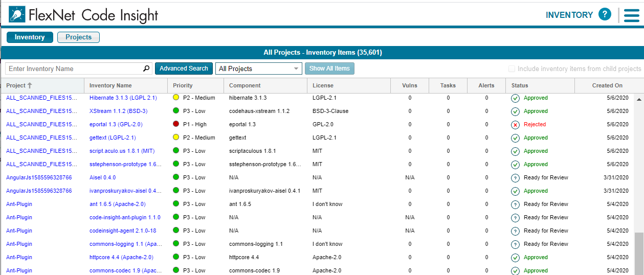The width and height of the screenshot is (644, 275).
Task: Click the review question icon for codeinsight-agent
Action: 515,231
